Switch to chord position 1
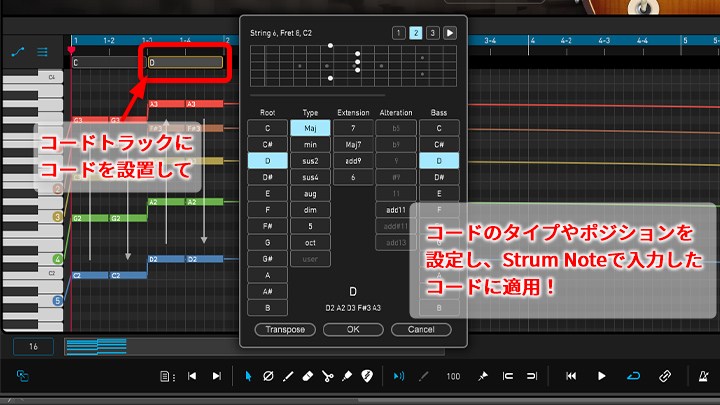This screenshot has height=405, width=720. [398, 33]
